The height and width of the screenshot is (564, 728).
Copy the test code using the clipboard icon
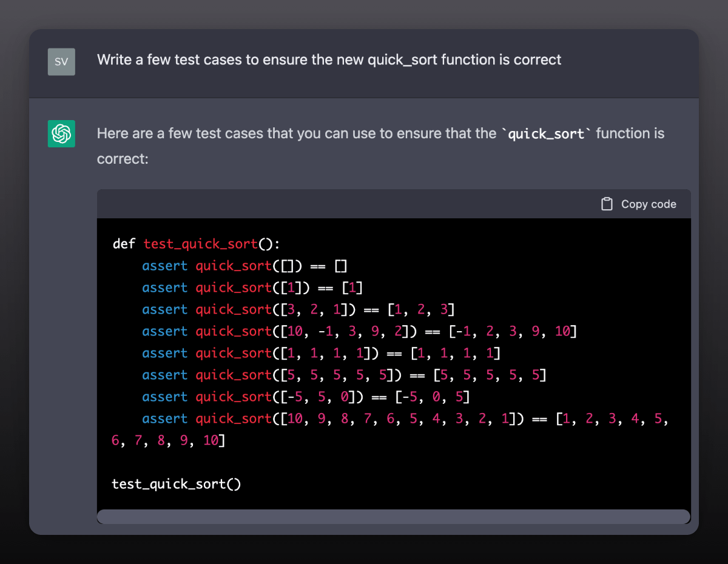tap(607, 204)
